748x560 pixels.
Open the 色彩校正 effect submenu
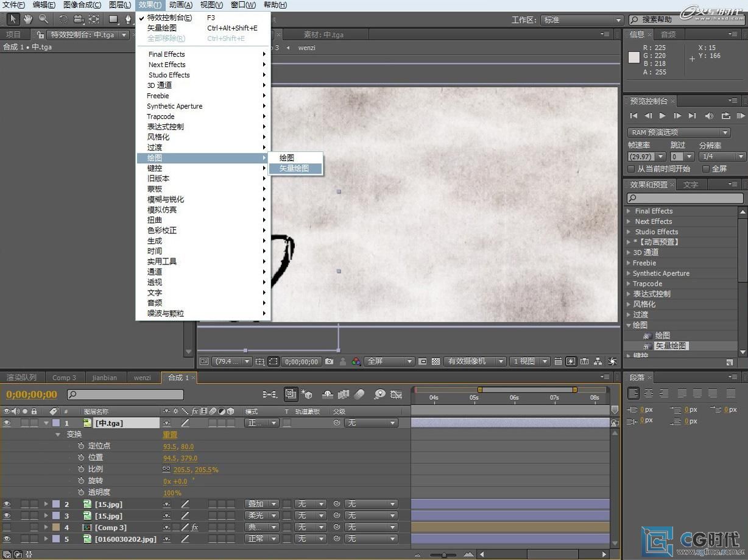pos(203,230)
